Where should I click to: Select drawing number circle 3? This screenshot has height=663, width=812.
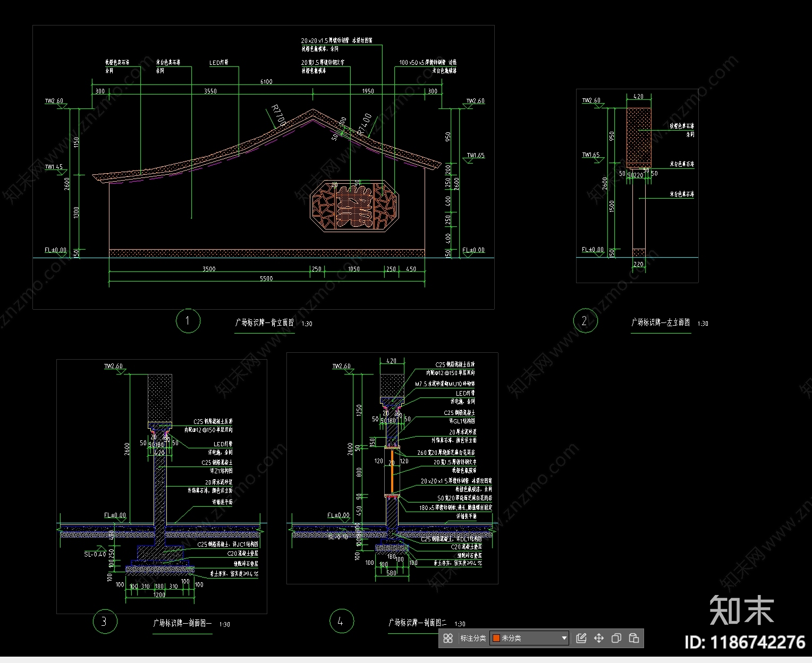click(105, 622)
